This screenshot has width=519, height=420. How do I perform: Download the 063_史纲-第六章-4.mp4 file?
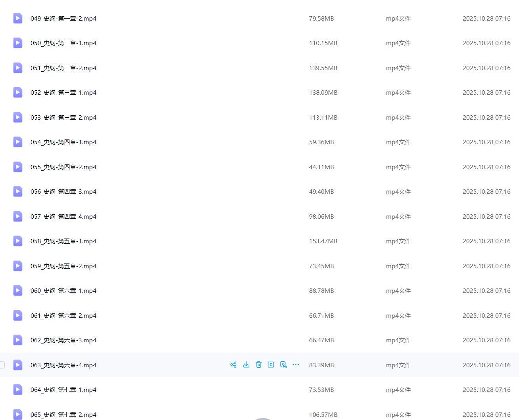click(x=246, y=365)
